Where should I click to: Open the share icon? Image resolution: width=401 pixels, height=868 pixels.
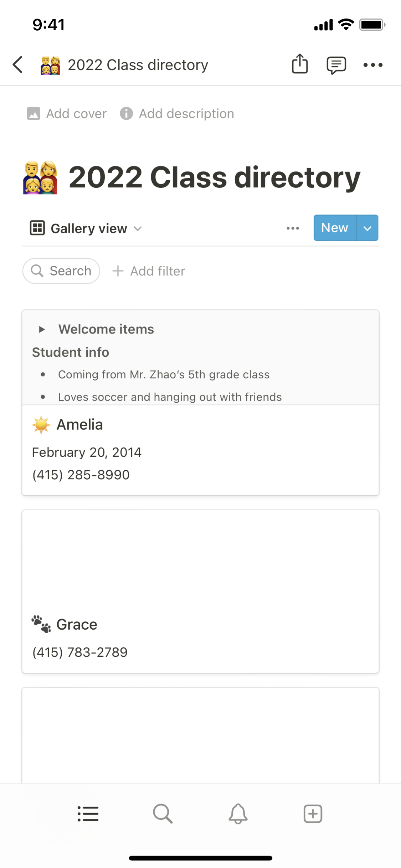300,64
